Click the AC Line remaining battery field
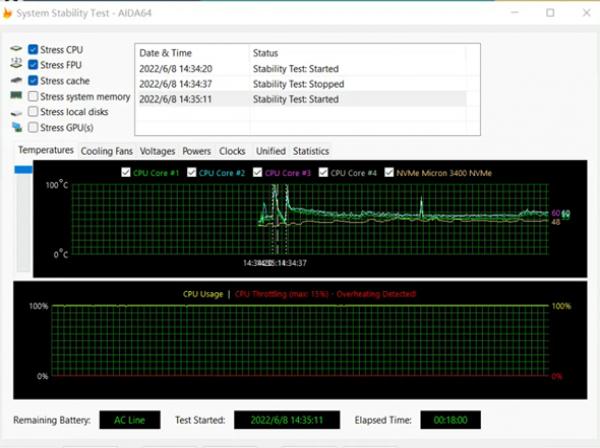The height and width of the screenshot is (448, 600). tap(130, 420)
